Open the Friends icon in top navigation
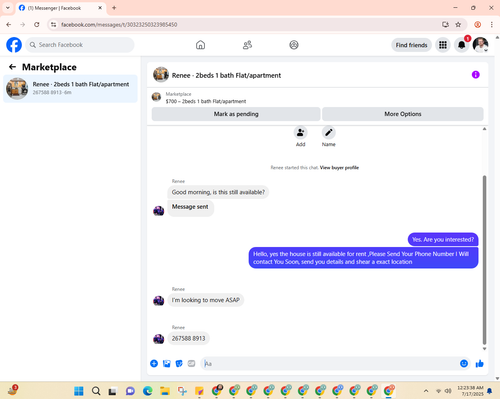500x399 pixels. click(x=247, y=45)
